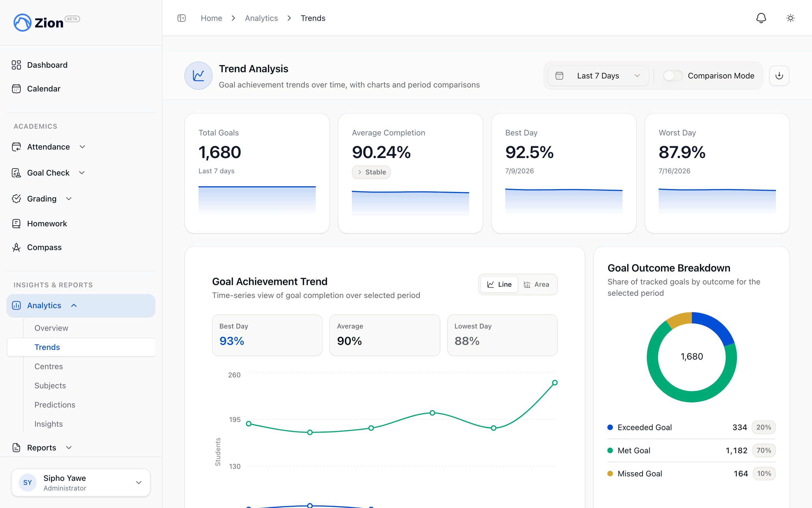The image size is (812, 508).
Task: Click the Reports document icon
Action: coord(16,448)
